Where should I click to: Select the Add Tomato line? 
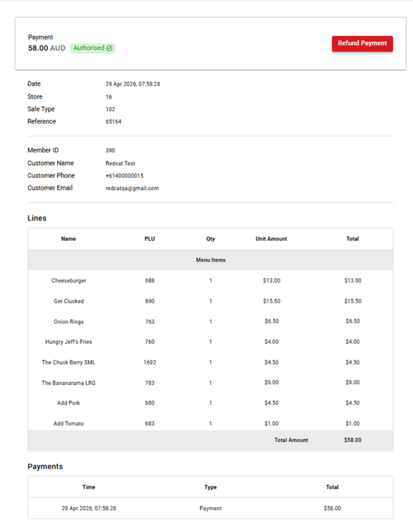69,423
